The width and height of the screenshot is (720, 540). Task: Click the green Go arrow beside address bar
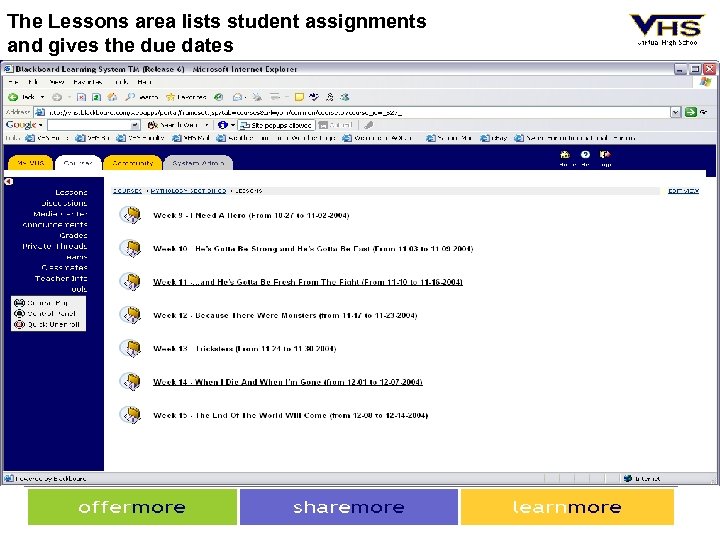tap(691, 112)
